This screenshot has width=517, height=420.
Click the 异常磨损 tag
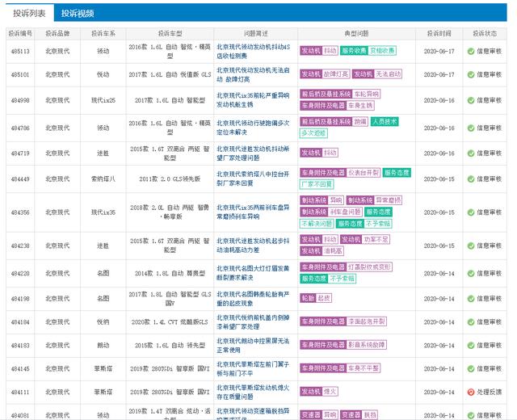pyautogui.click(x=388, y=200)
